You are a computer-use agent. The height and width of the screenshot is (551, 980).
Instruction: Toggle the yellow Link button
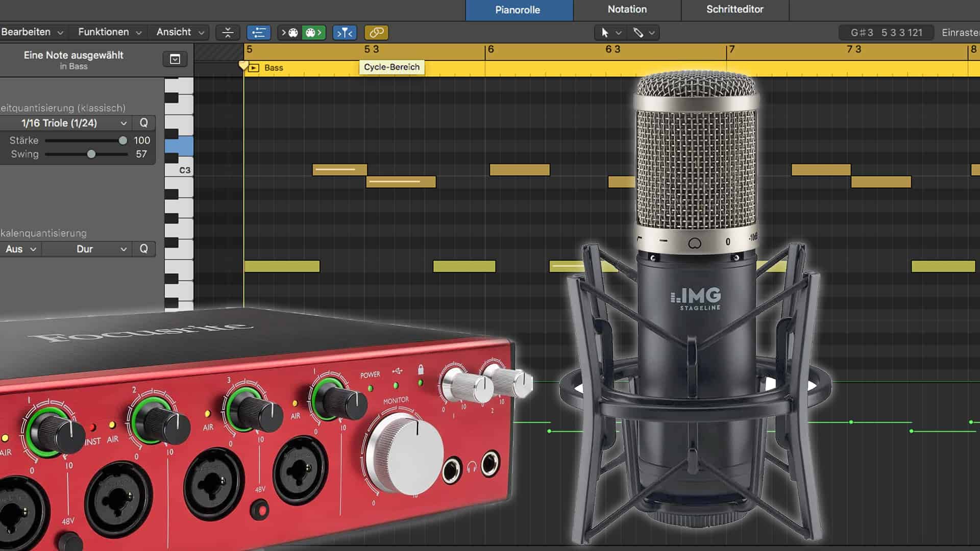click(376, 33)
